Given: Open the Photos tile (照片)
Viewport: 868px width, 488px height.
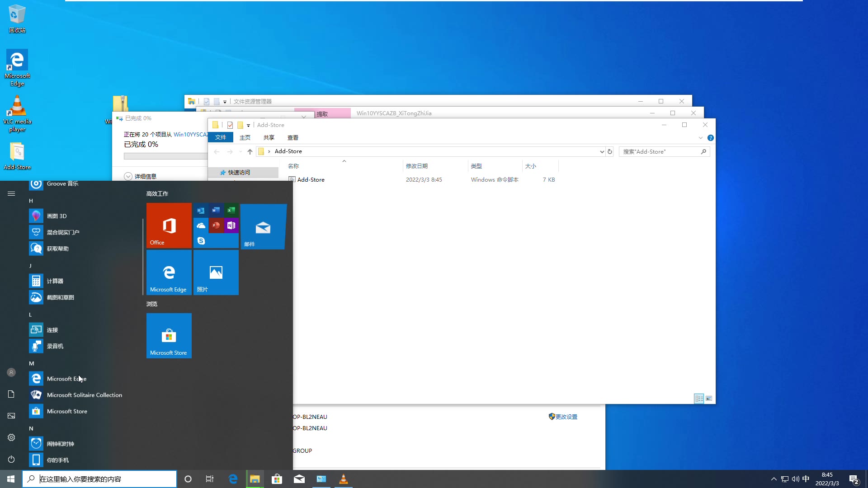Looking at the screenshot, I should (216, 272).
